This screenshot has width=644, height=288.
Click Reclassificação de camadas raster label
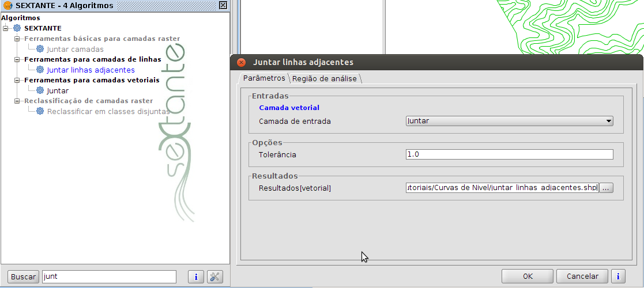pyautogui.click(x=89, y=101)
